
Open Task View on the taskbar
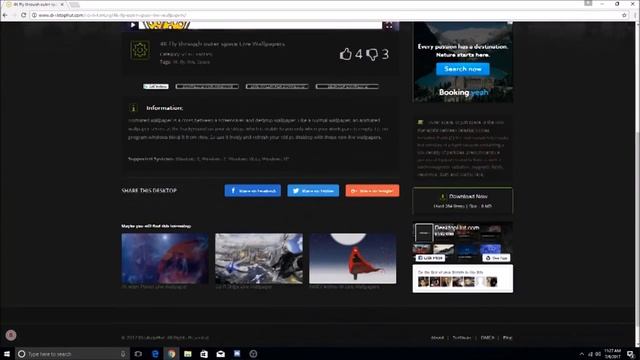[x=138, y=354]
